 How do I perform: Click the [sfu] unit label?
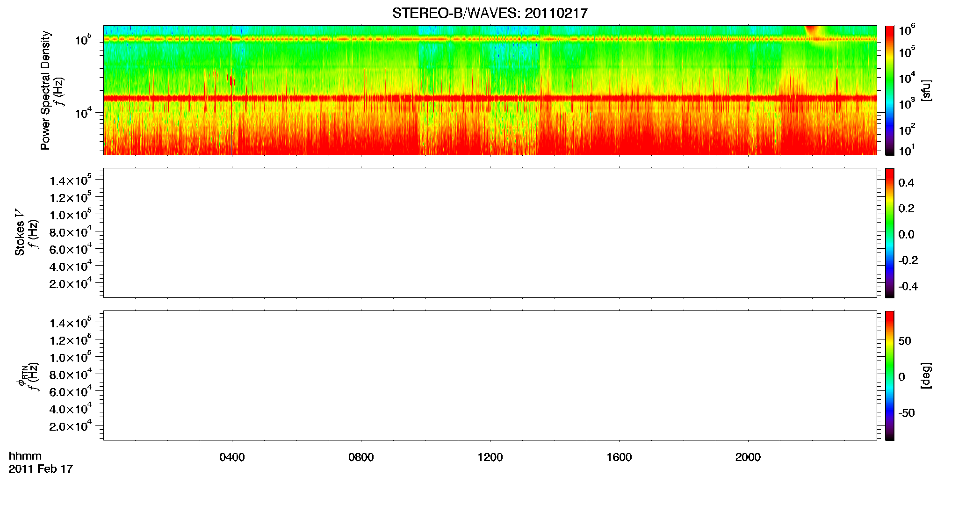[926, 91]
